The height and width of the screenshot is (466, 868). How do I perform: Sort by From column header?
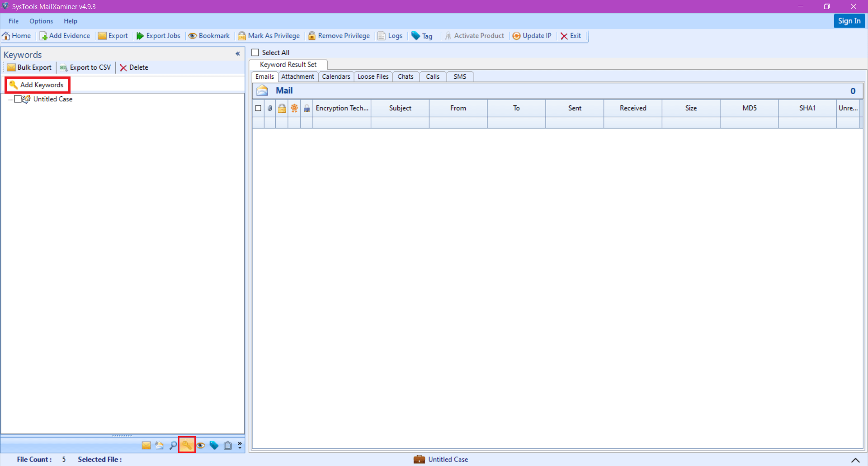tap(458, 108)
